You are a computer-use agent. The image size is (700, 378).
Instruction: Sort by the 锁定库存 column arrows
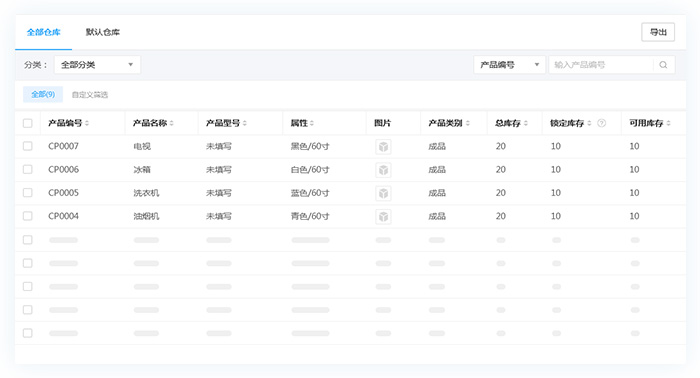click(x=589, y=123)
